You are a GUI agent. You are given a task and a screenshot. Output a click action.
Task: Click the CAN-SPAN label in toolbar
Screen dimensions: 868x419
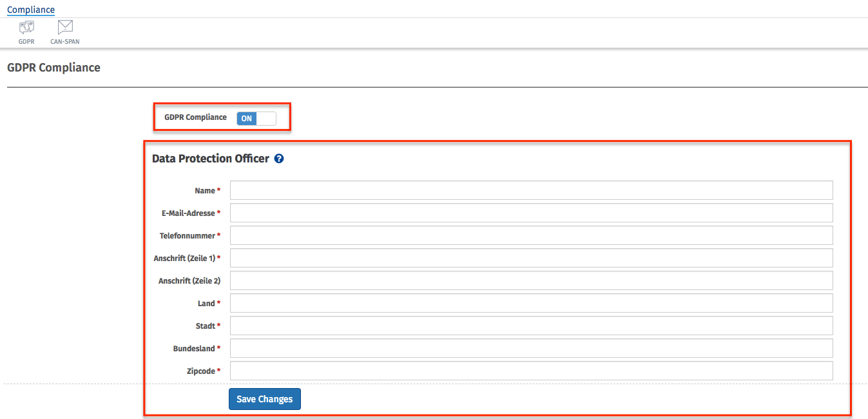point(65,42)
